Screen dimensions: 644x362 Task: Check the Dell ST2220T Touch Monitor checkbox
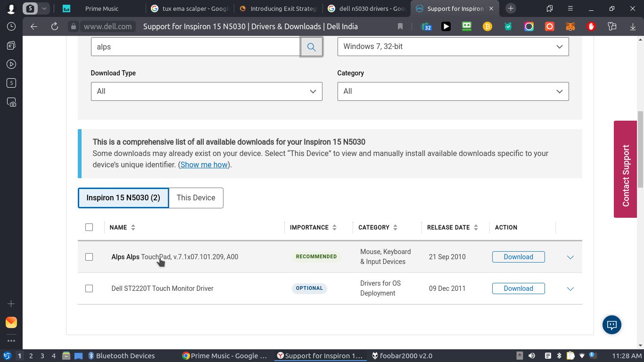(89, 288)
